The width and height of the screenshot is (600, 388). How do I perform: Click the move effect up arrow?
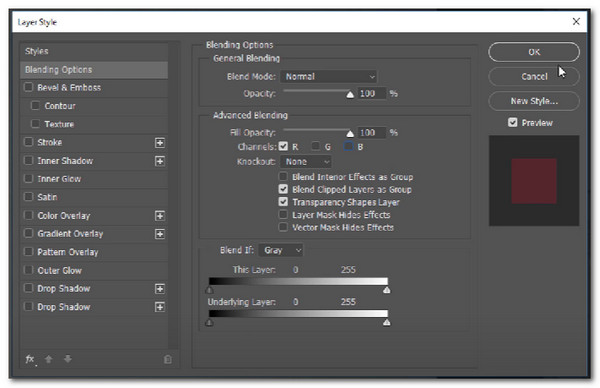49,359
